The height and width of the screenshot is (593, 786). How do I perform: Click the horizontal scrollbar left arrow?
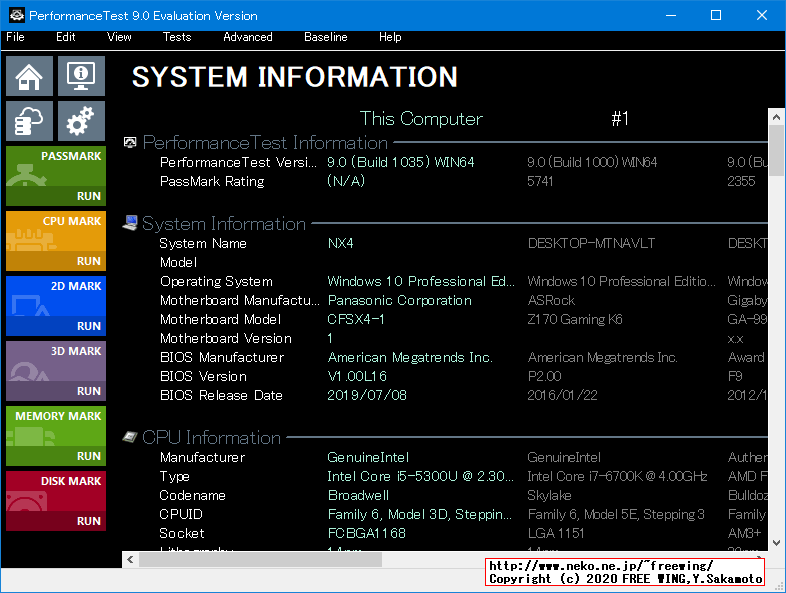tap(130, 559)
